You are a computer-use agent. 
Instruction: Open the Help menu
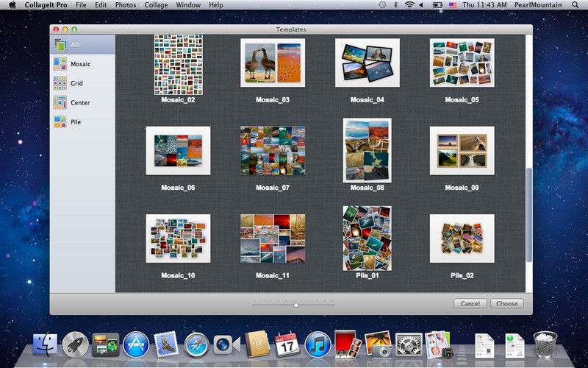point(215,5)
